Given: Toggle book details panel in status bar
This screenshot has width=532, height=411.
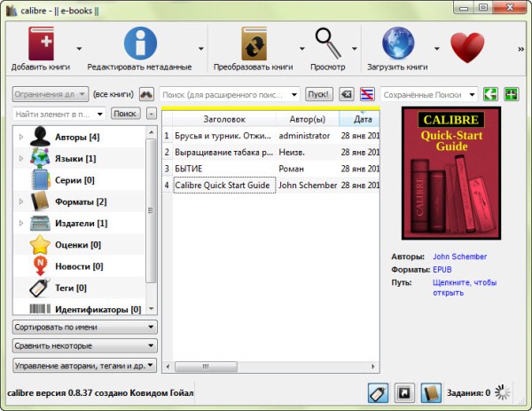Looking at the screenshot, I should click(x=431, y=392).
